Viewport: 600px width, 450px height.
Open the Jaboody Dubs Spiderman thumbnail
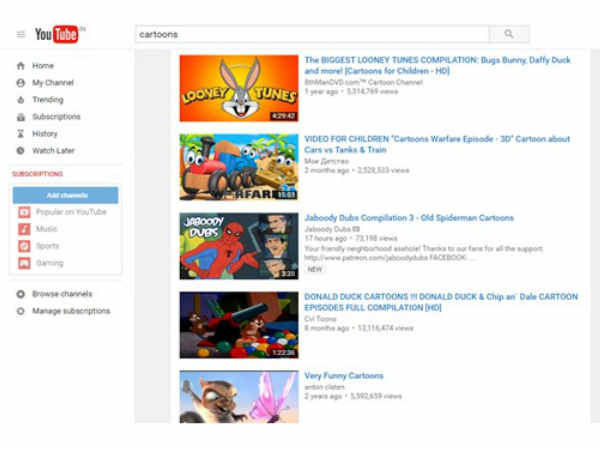click(x=239, y=246)
